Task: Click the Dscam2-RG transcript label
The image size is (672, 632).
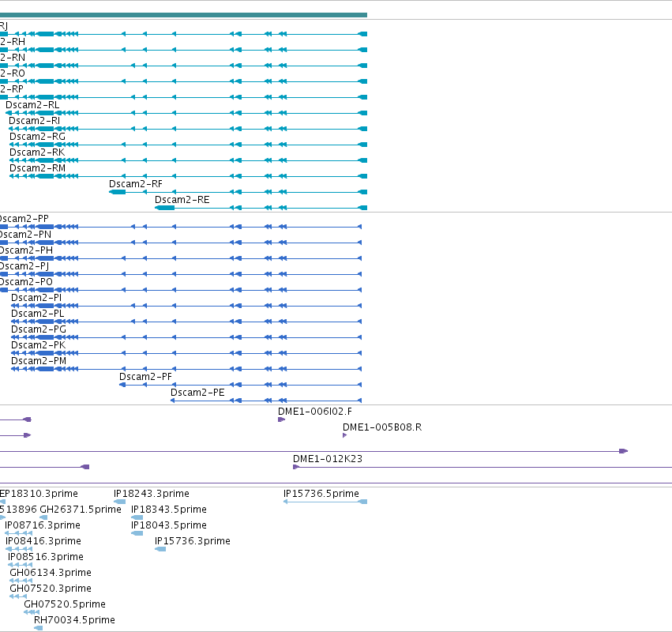Action: click(37, 137)
